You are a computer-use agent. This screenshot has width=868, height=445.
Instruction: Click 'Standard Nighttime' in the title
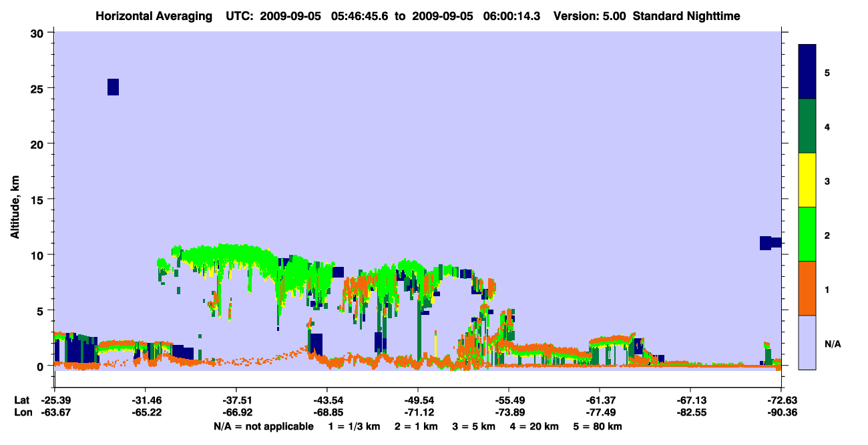pos(686,16)
